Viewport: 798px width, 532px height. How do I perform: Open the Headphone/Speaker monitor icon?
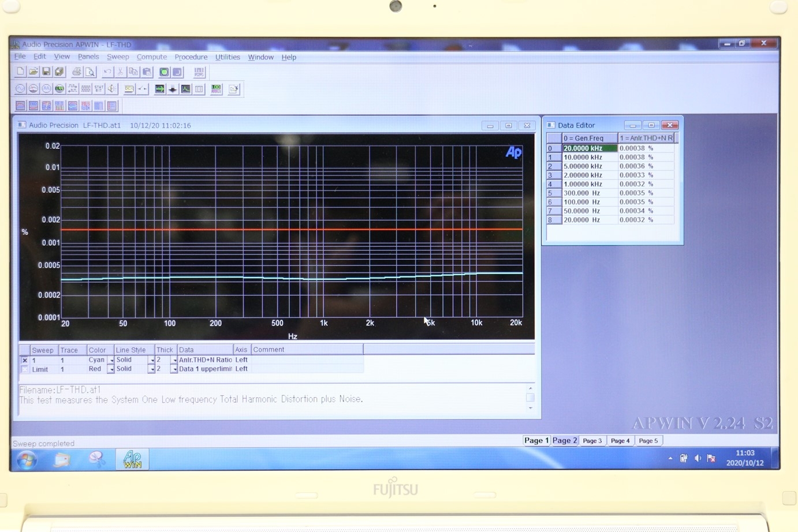click(x=112, y=89)
